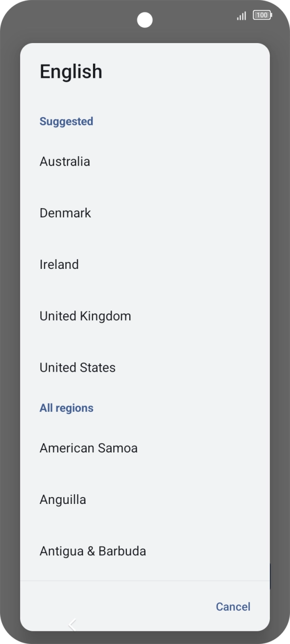
Task: Tap the divider above the Cancel button
Action: coord(145,581)
